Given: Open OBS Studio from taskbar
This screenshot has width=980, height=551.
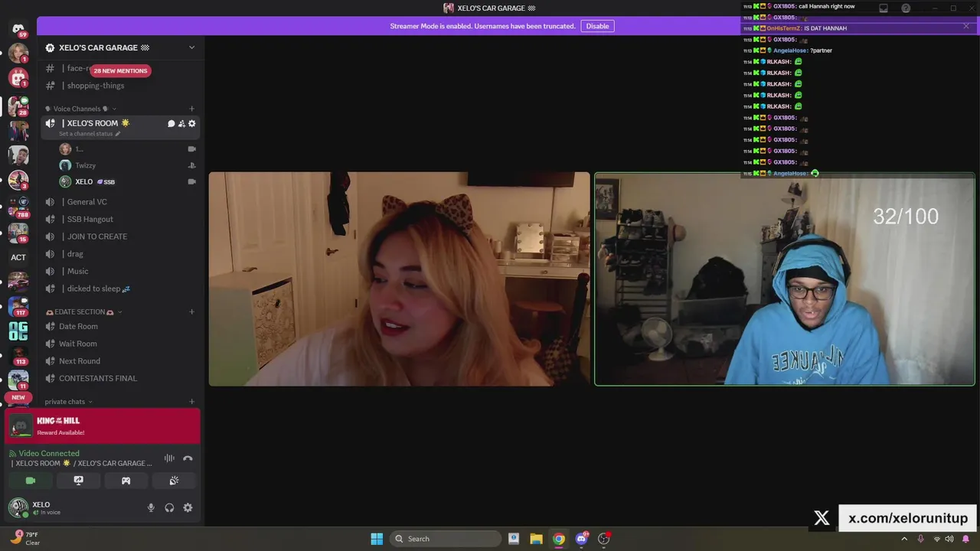Looking at the screenshot, I should point(604,539).
